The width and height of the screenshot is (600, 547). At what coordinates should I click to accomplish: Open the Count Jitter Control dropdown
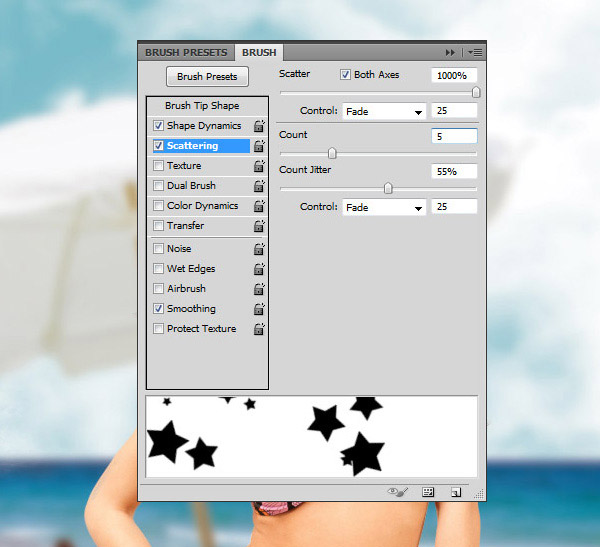click(384, 207)
